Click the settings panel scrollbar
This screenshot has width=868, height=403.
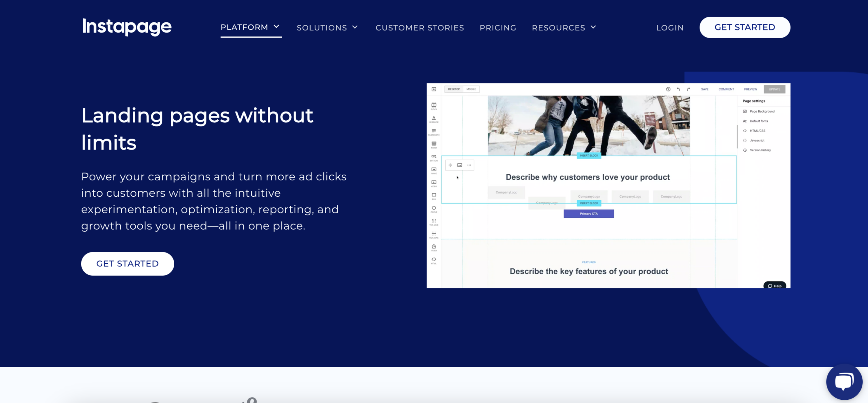pyautogui.click(x=737, y=136)
